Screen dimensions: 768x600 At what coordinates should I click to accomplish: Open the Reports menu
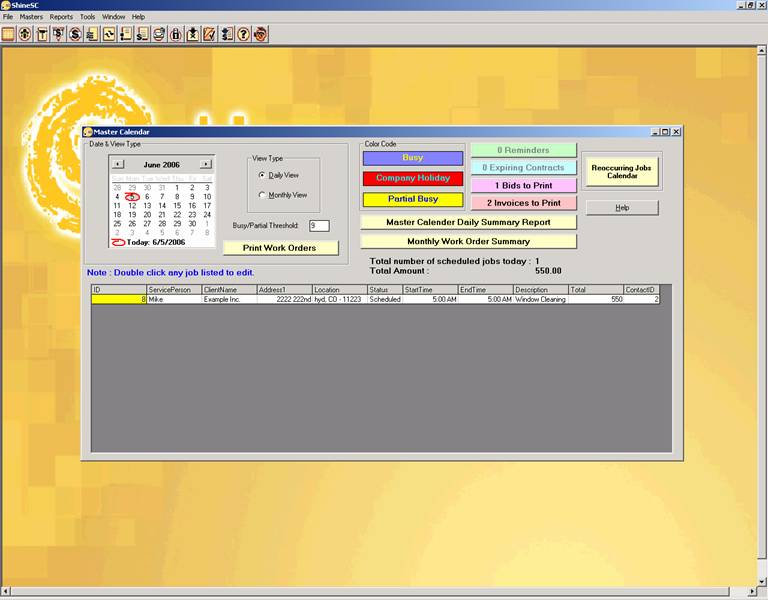pos(61,17)
